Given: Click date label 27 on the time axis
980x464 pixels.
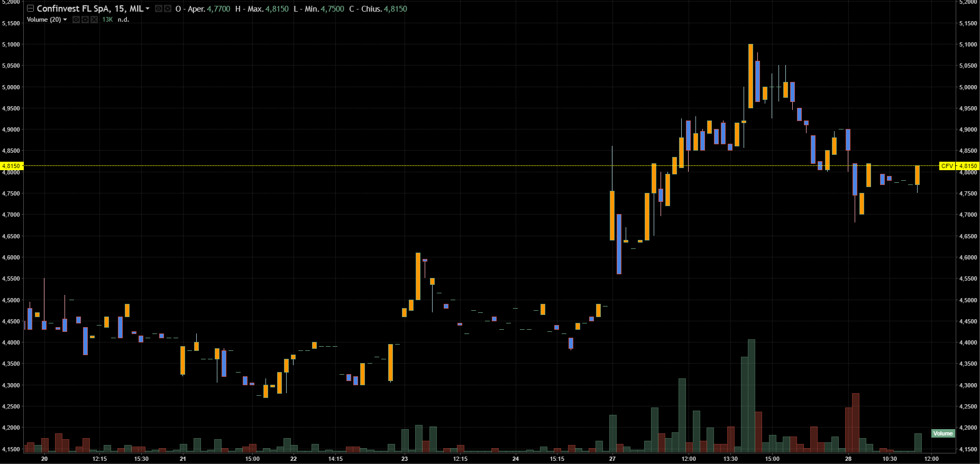Looking at the screenshot, I should (612, 459).
